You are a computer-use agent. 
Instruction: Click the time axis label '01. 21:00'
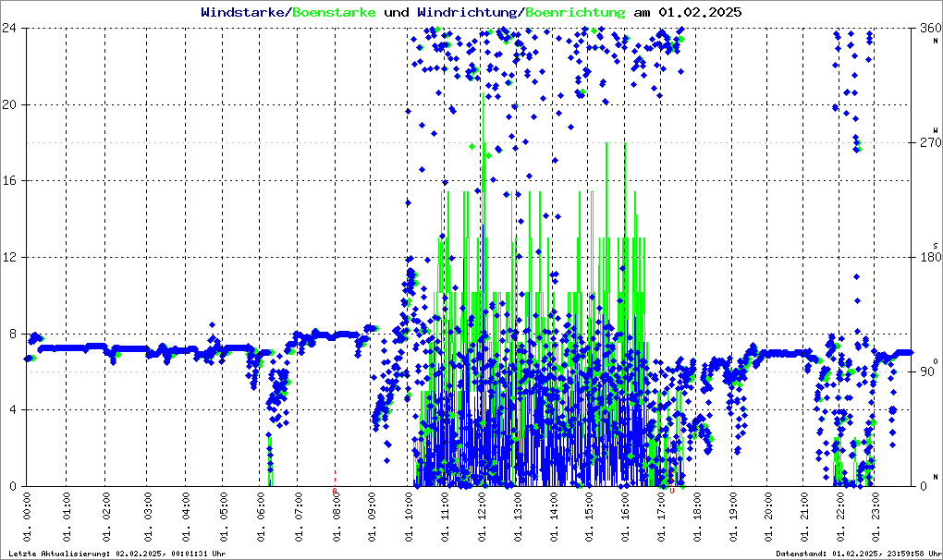pos(804,517)
